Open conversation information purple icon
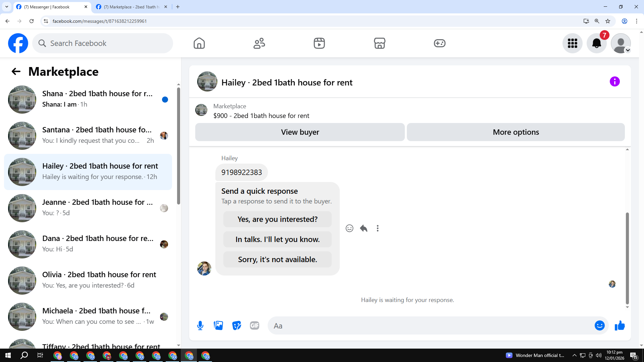 pyautogui.click(x=614, y=81)
